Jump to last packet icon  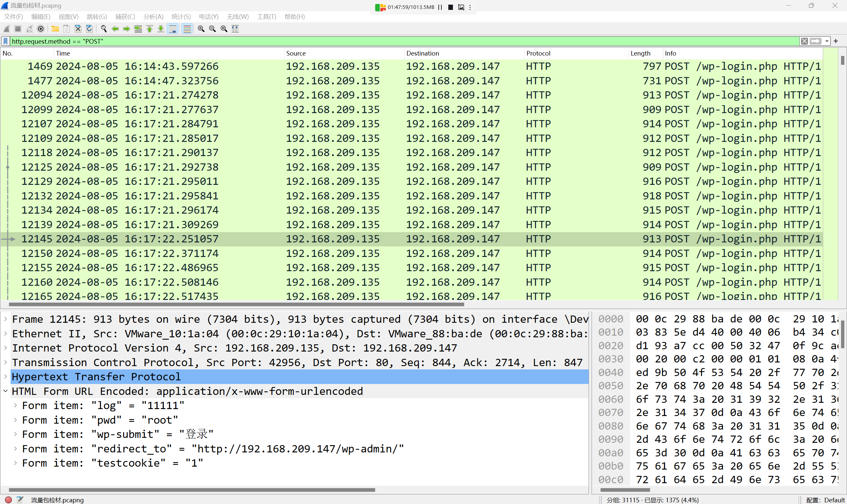pyautogui.click(x=161, y=29)
